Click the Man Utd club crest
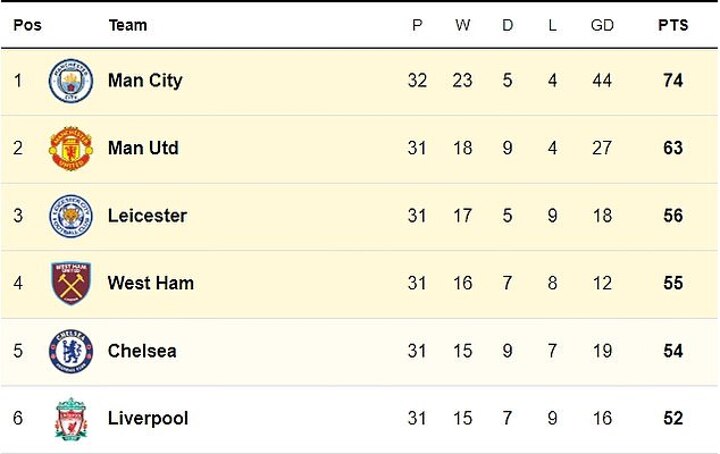This screenshot has width=720, height=454. [71, 148]
